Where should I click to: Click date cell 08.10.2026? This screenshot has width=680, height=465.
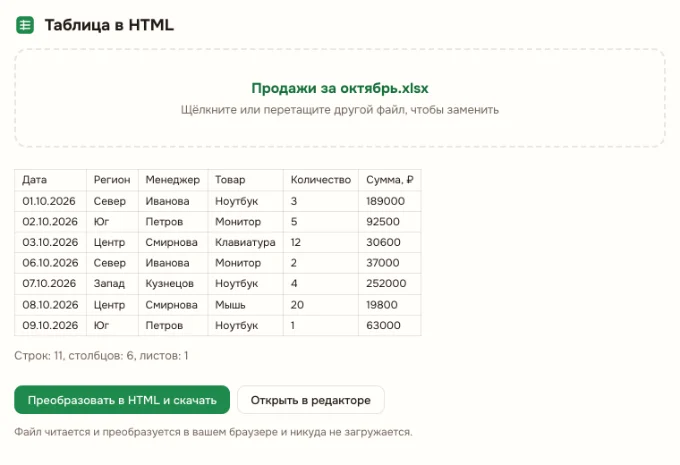click(x=50, y=305)
